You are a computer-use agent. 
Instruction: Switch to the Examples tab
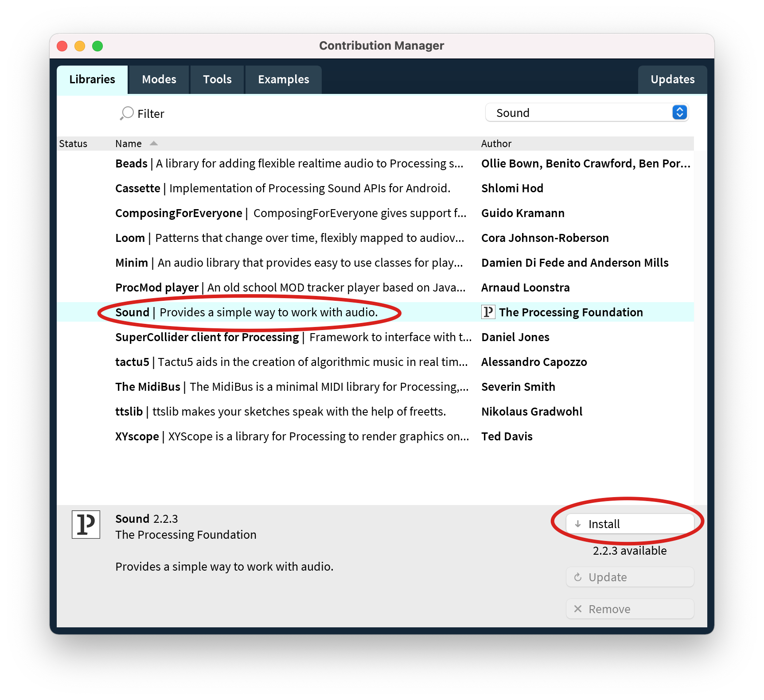[x=284, y=80]
